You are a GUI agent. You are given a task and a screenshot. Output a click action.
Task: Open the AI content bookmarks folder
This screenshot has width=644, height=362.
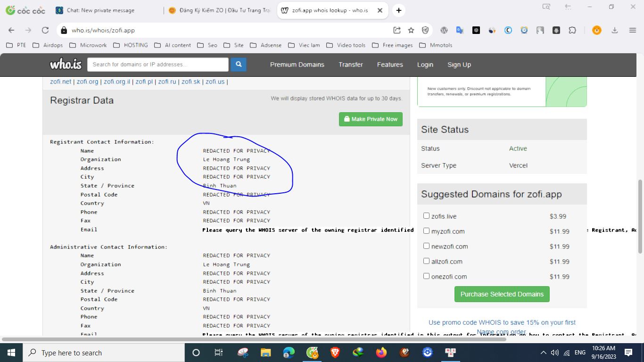[173, 45]
